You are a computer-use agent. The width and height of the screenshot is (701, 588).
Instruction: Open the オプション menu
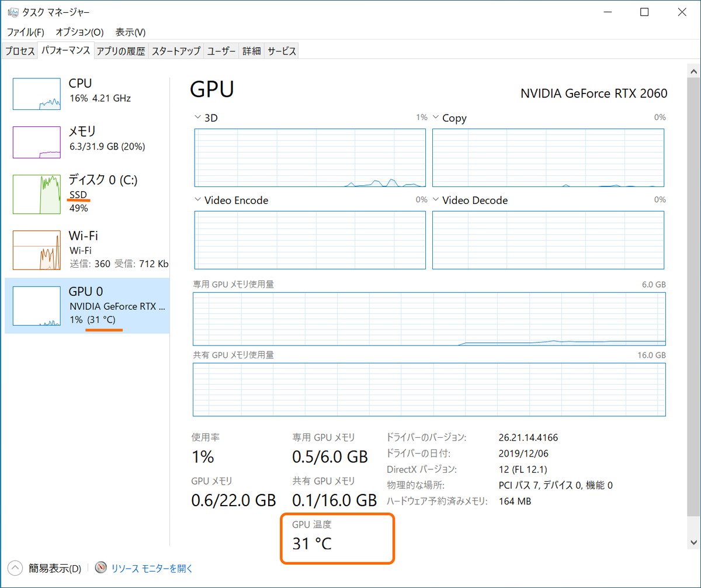click(79, 32)
